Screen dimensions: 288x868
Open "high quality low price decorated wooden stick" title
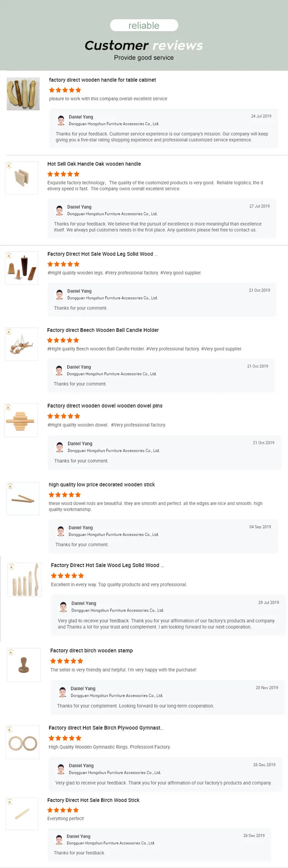pos(102,485)
